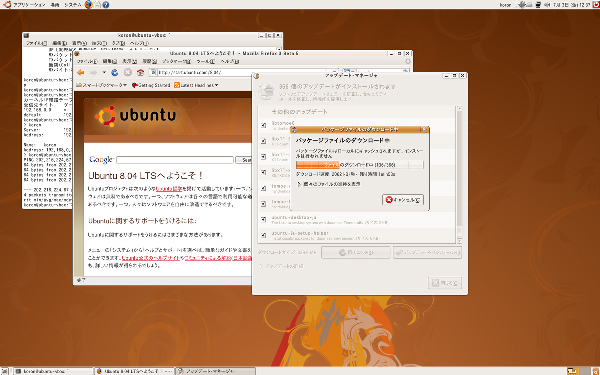Toggle checkbox of last update list row
This screenshot has width=600, height=375.
(263, 235)
